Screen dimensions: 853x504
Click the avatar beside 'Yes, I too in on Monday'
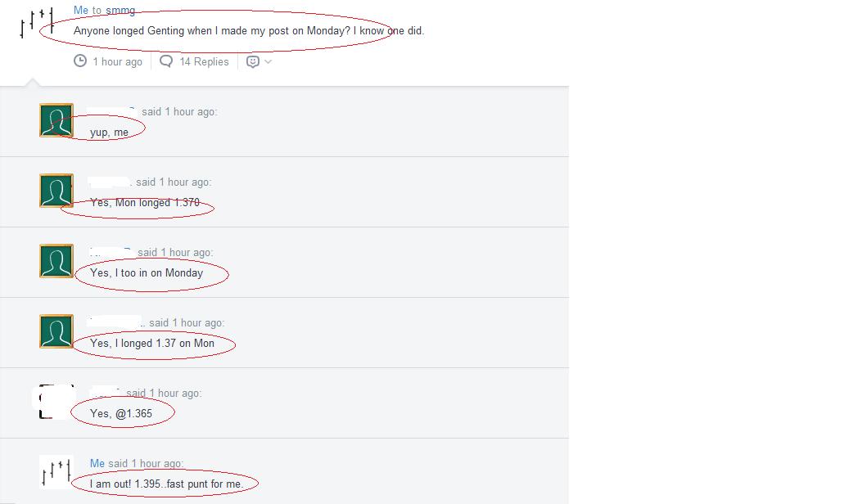click(x=56, y=261)
